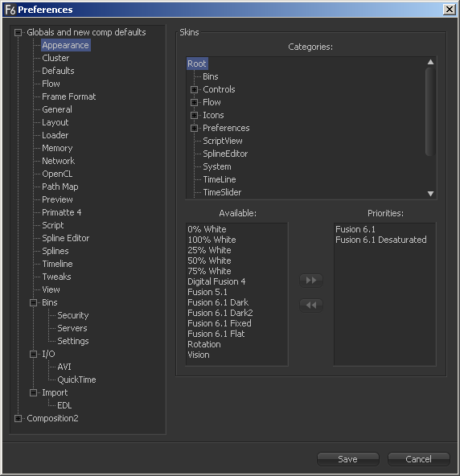
Task: Select the SplineEditor category
Action: click(x=225, y=154)
